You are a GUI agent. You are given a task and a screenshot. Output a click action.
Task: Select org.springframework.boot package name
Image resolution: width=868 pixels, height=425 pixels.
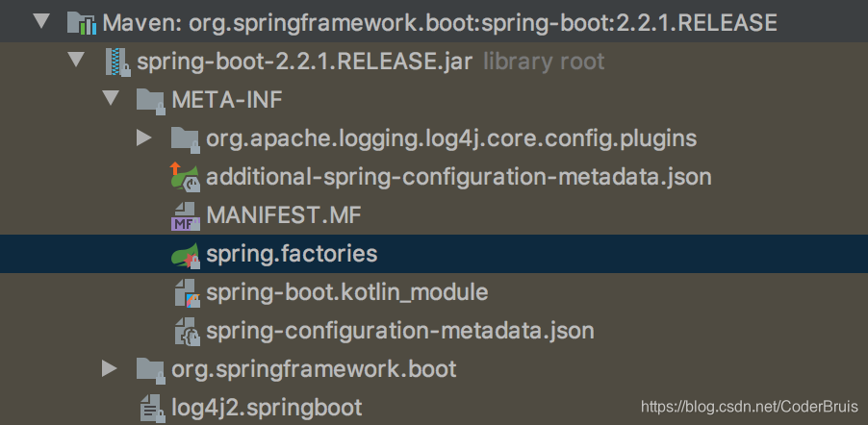click(314, 369)
